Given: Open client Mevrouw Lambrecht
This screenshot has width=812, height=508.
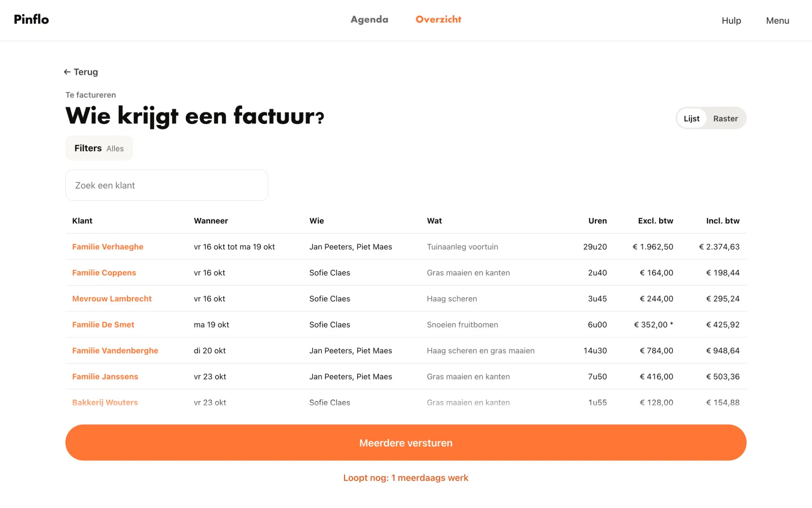Looking at the screenshot, I should [x=112, y=299].
